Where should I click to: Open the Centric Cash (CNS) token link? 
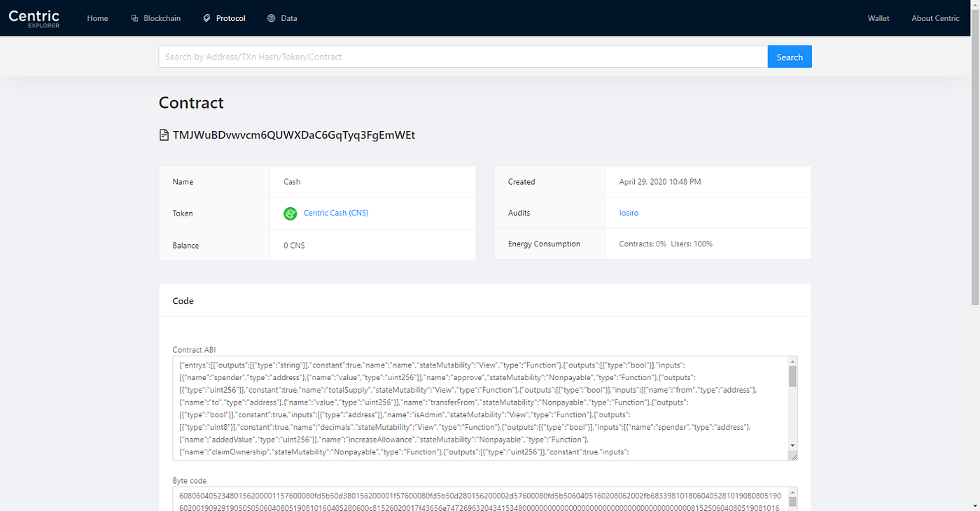tap(336, 213)
